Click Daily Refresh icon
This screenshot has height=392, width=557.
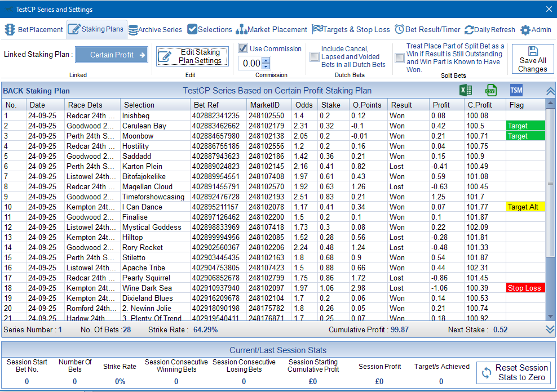(489, 29)
